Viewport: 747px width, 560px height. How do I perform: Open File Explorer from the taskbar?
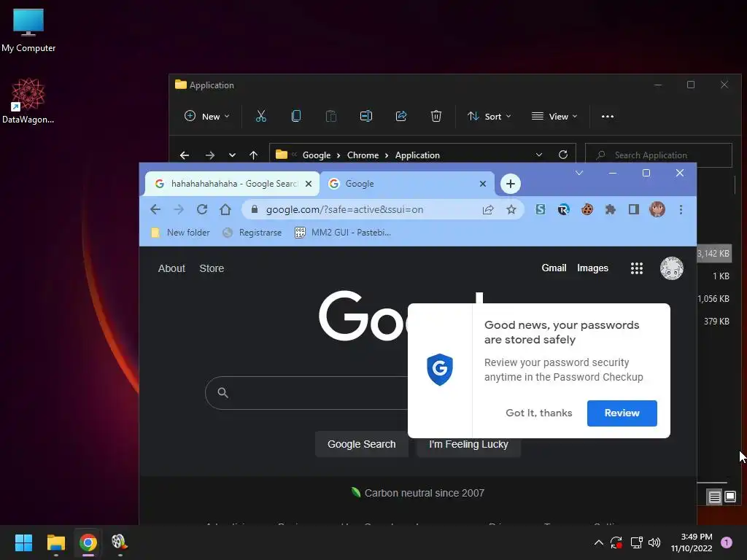[x=55, y=542]
